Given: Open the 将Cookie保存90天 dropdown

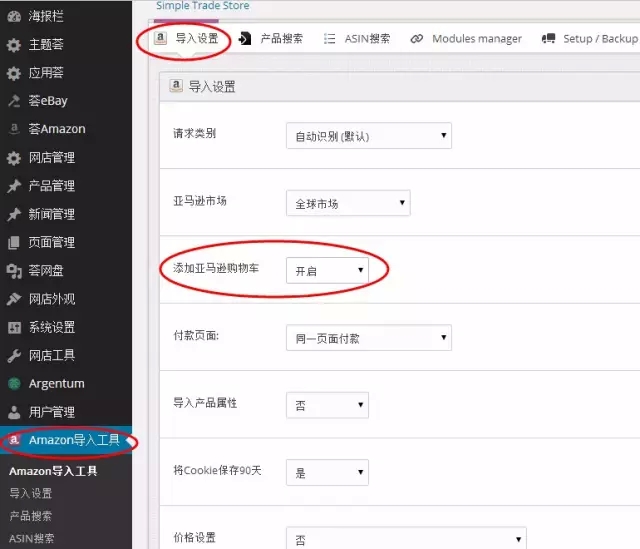Looking at the screenshot, I should (326, 472).
